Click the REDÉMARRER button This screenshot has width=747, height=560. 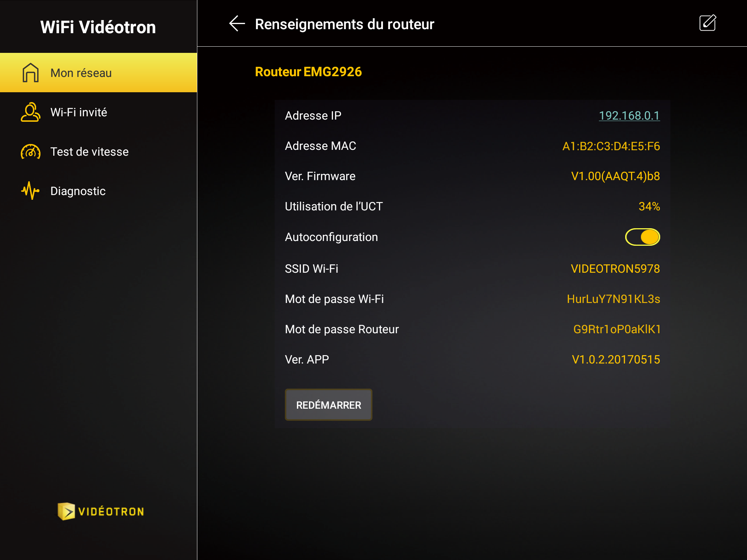pyautogui.click(x=329, y=405)
